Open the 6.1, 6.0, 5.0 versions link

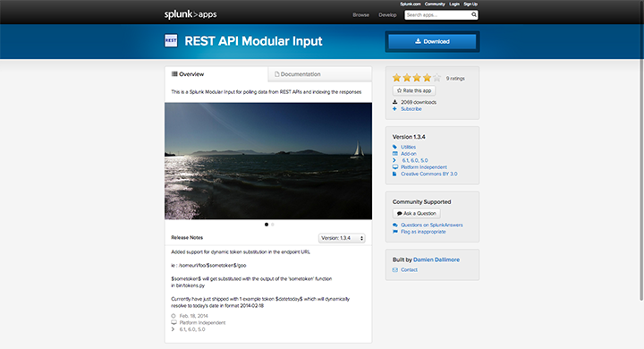click(415, 160)
